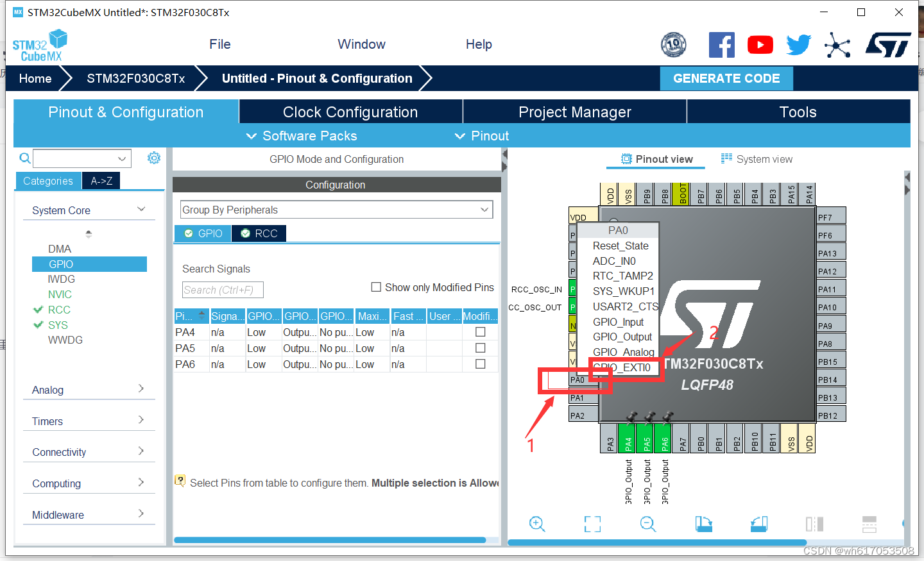Open the Window menu
This screenshot has width=924, height=561.
coord(361,44)
